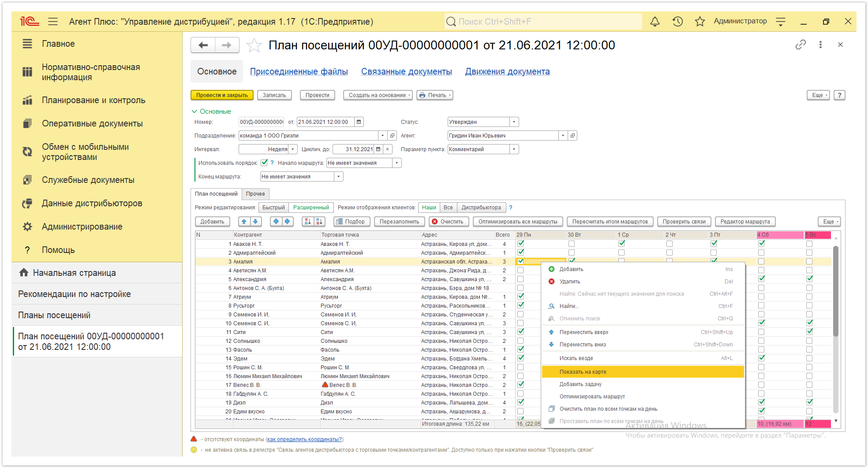Click table vertical scrollbar thumb
Image resolution: width=868 pixels, height=468 pixels.
click(x=835, y=291)
